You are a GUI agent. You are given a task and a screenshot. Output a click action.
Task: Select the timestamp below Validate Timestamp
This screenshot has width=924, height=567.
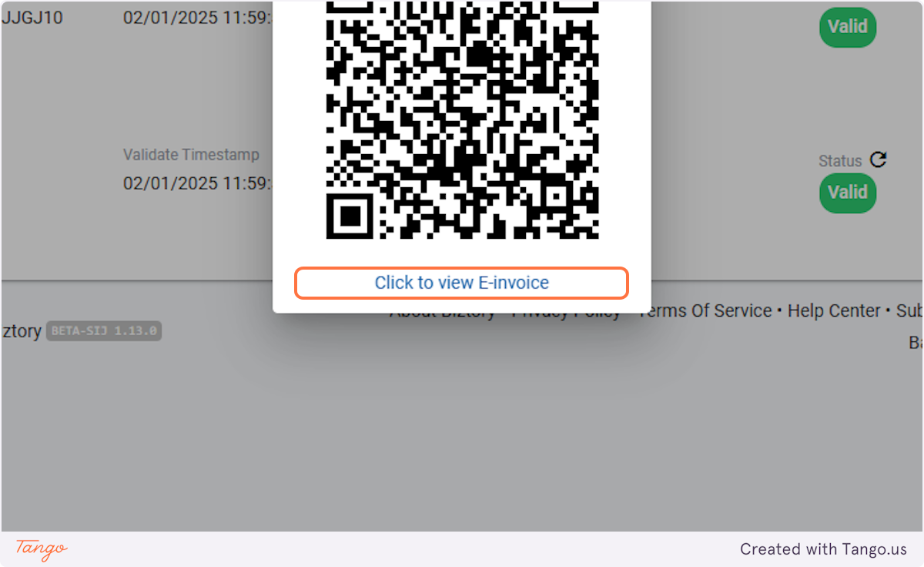pos(198,183)
